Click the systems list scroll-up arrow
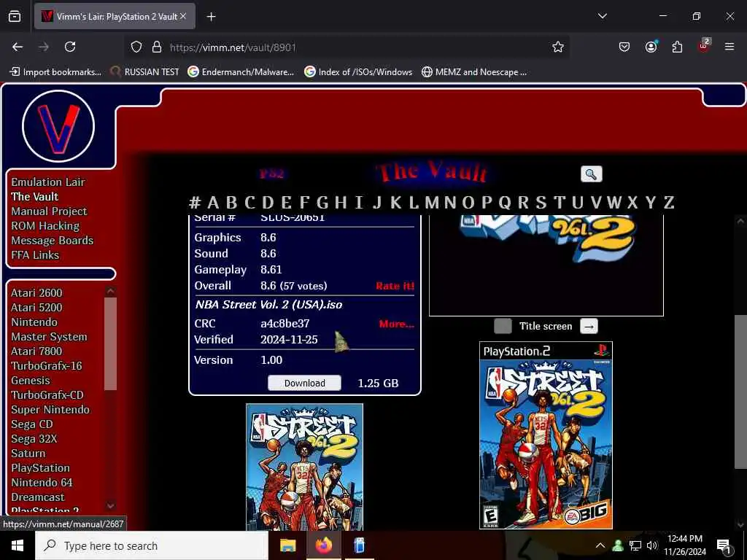 [111, 291]
